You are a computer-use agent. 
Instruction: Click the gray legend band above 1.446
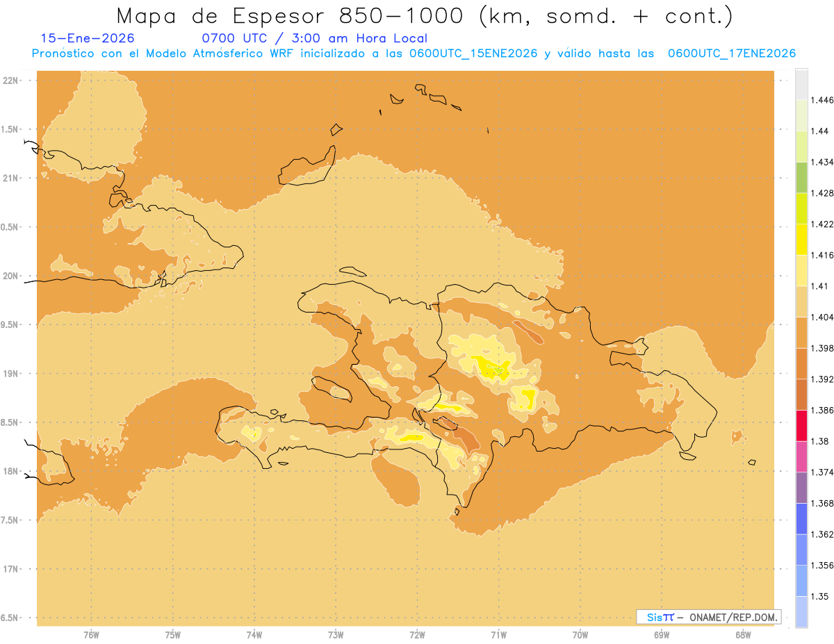[x=801, y=84]
